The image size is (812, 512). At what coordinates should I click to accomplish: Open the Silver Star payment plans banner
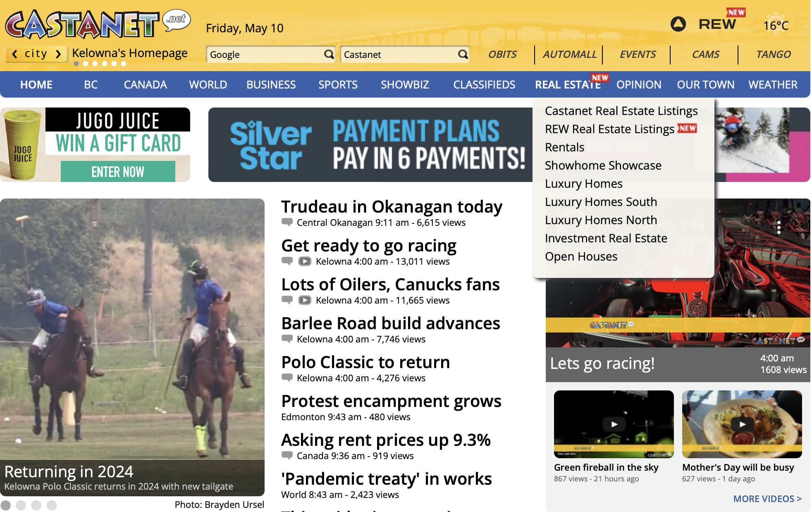(370, 145)
